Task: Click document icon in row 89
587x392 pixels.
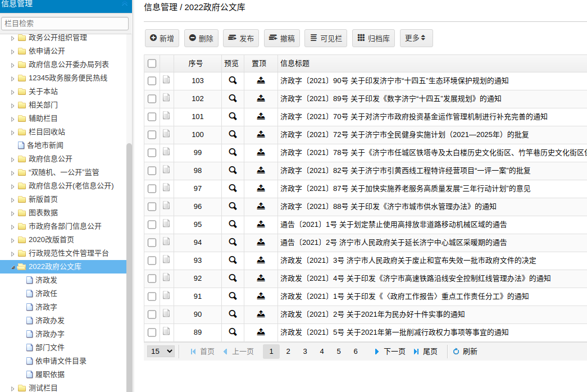Action: tap(167, 331)
